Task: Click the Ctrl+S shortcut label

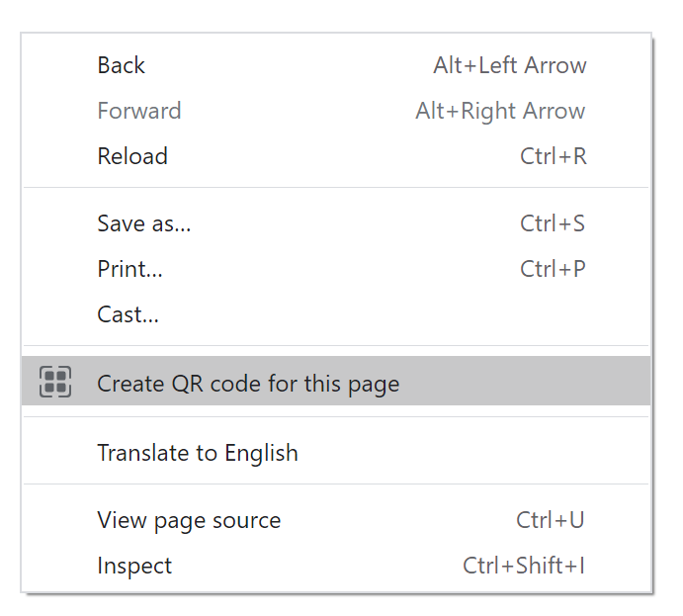Action: [553, 223]
